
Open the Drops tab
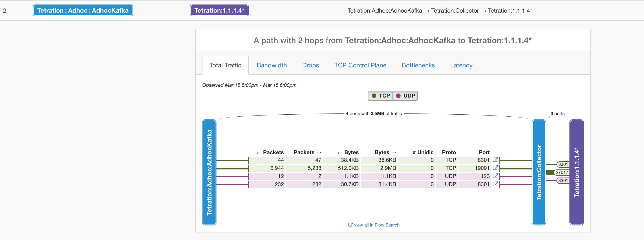pyautogui.click(x=310, y=65)
